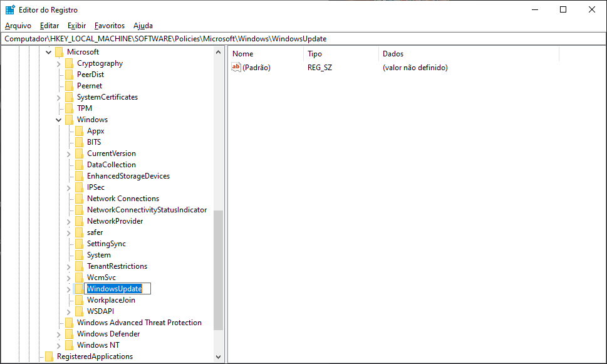Expand the WindowsUpdate key arrow
Image resolution: width=607 pixels, height=364 pixels.
click(69, 289)
